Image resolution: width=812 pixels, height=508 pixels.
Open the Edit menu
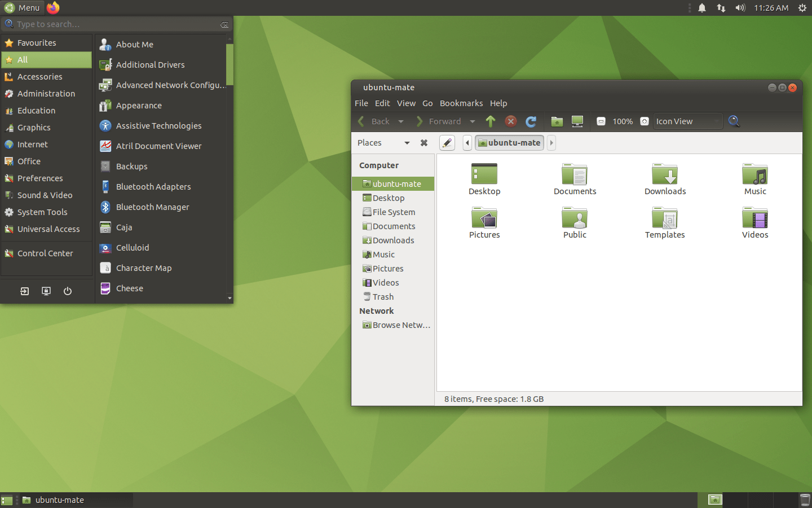pos(382,103)
